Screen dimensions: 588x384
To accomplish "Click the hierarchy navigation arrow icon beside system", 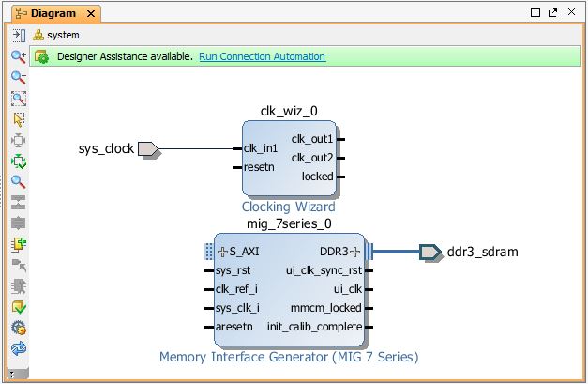I will click(x=19, y=36).
